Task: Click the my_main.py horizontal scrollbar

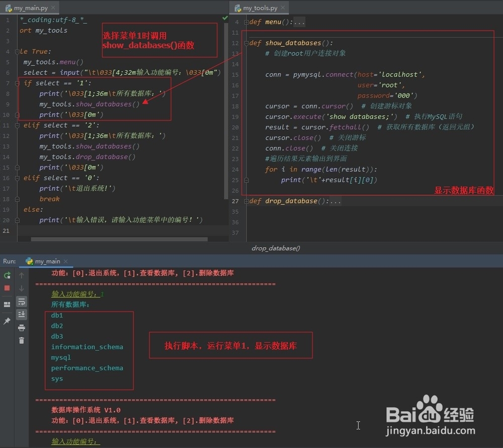Action: point(119,239)
